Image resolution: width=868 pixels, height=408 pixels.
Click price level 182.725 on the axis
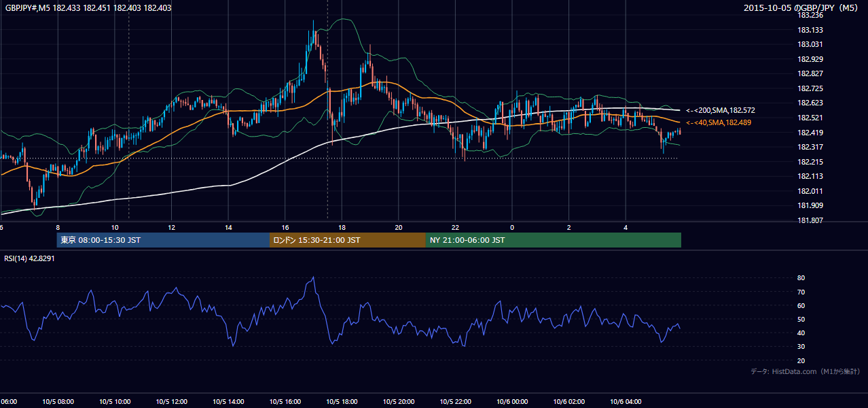pos(810,88)
